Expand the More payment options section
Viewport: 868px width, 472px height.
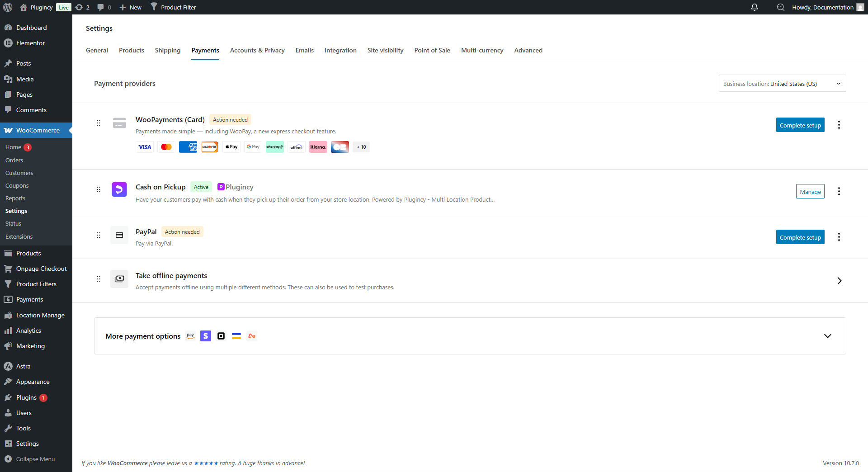[828, 336]
